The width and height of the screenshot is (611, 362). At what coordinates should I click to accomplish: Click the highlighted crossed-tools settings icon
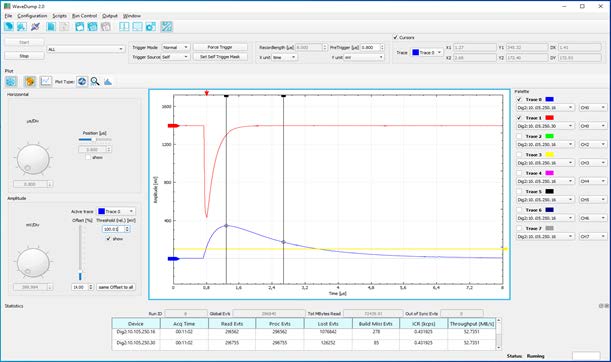(x=166, y=26)
